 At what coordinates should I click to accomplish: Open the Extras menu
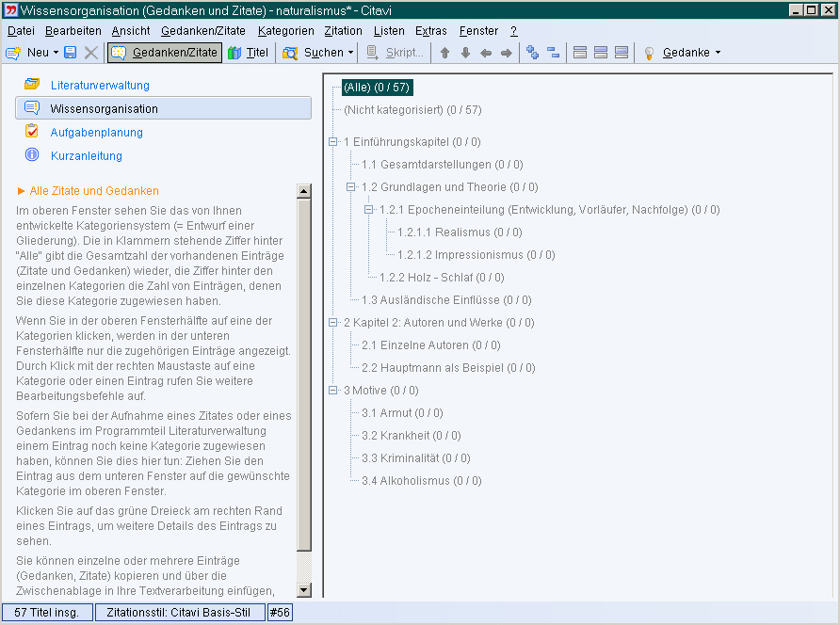tap(431, 31)
